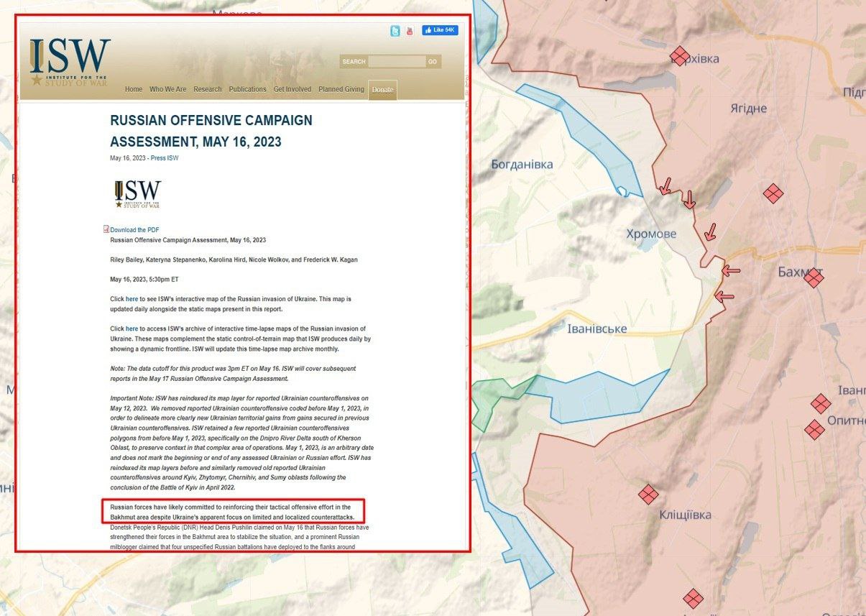Click the Кліщіївка label on the map
The width and height of the screenshot is (866, 616).
(x=686, y=515)
